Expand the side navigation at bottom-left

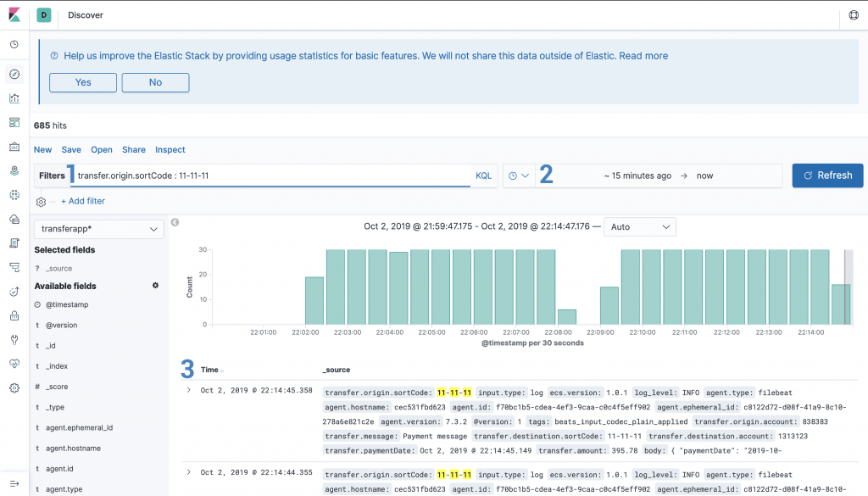(14, 482)
